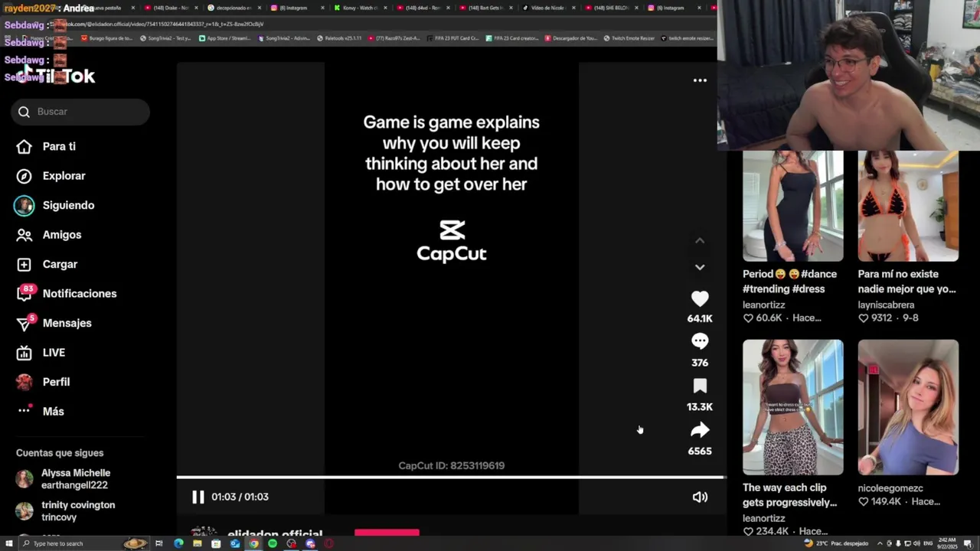Open the ENG language selector

929,543
